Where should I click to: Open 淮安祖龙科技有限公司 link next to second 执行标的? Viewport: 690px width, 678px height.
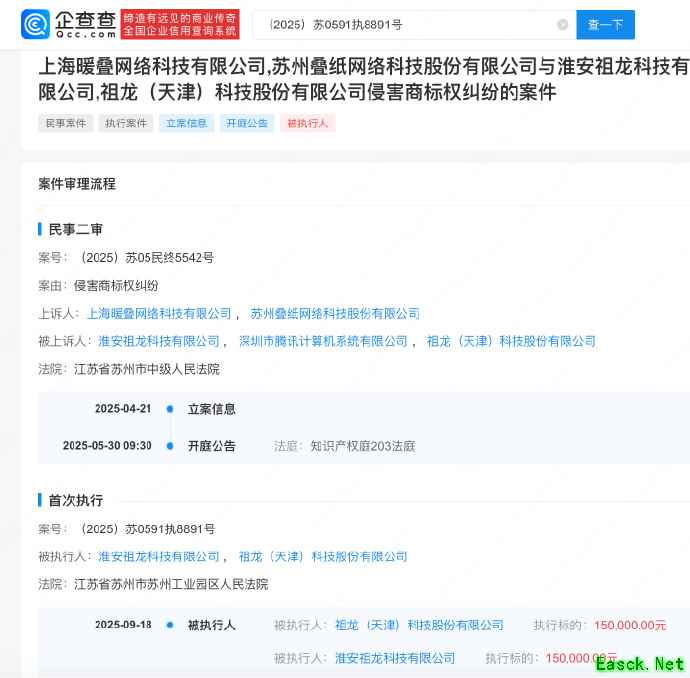395,658
